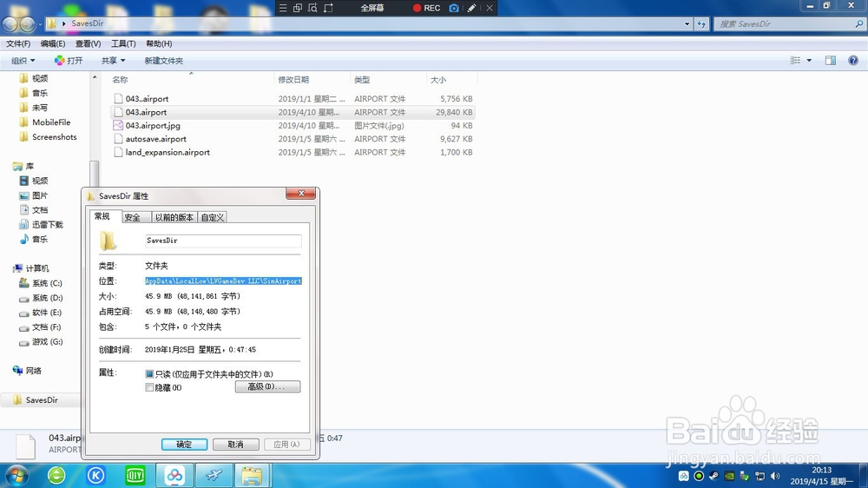Image resolution: width=868 pixels, height=488 pixels.
Task: Open the iQIYI taskbar icon
Action: [135, 475]
